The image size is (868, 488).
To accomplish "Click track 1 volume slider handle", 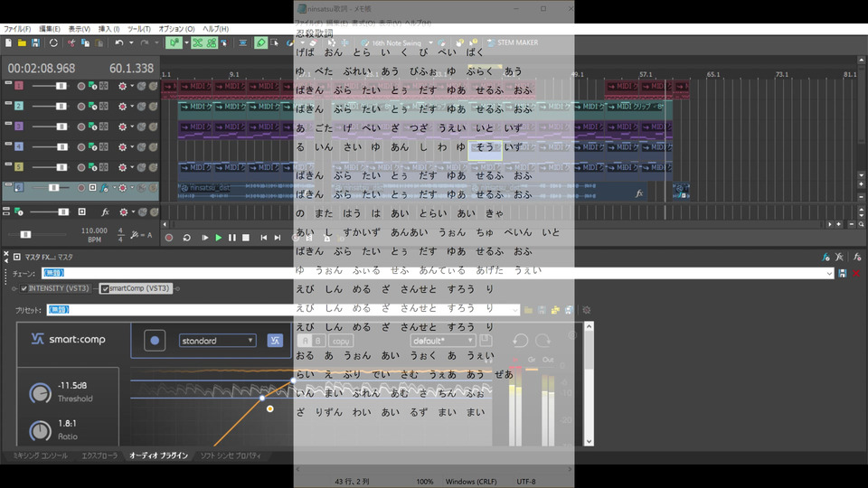I will pos(61,87).
